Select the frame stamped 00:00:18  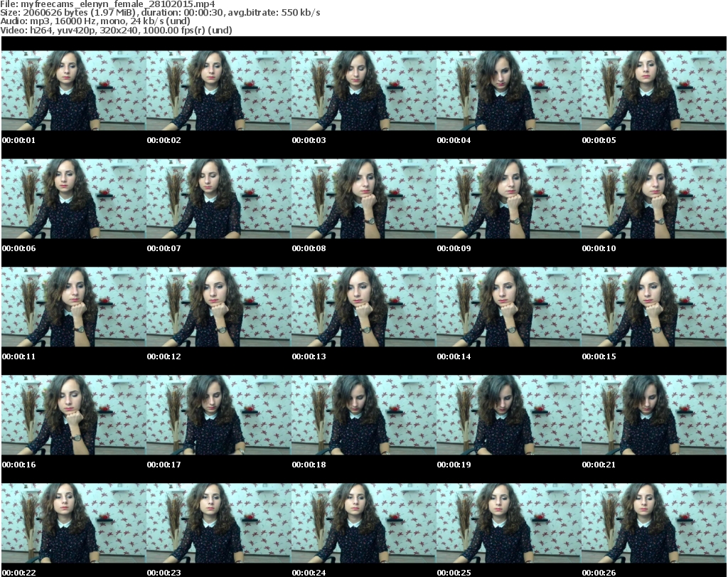[363, 415]
